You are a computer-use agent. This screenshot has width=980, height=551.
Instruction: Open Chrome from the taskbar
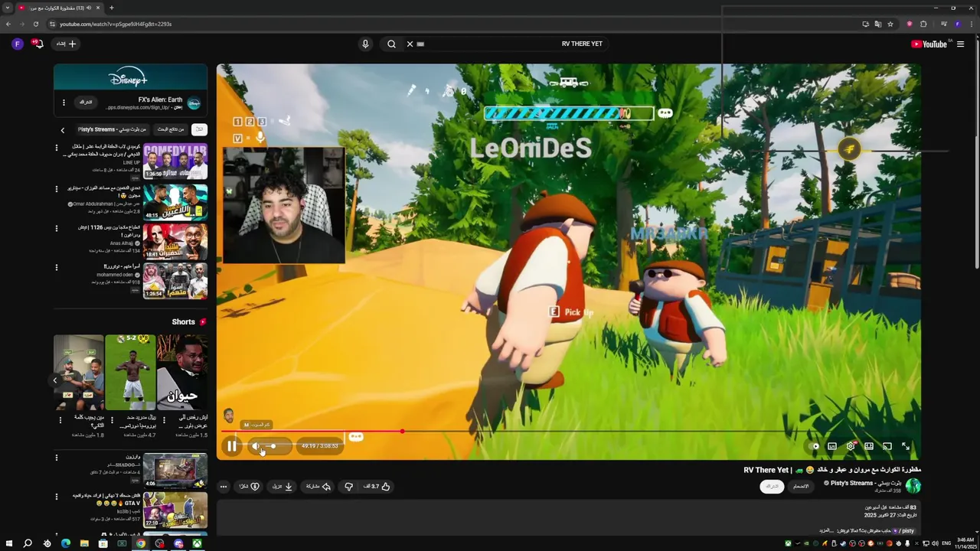pos(141,543)
